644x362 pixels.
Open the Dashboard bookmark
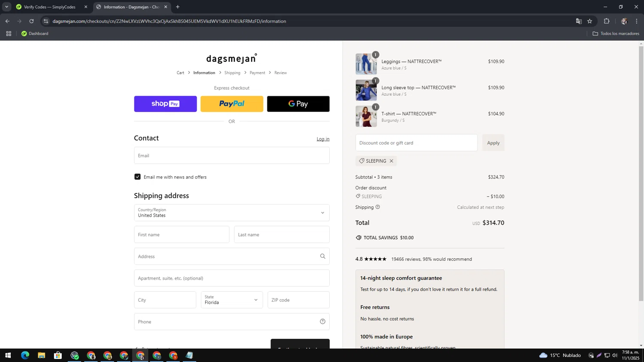click(35, 33)
